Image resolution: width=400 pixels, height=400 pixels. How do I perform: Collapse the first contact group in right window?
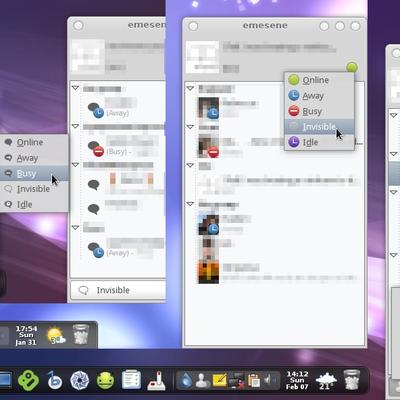click(x=190, y=88)
